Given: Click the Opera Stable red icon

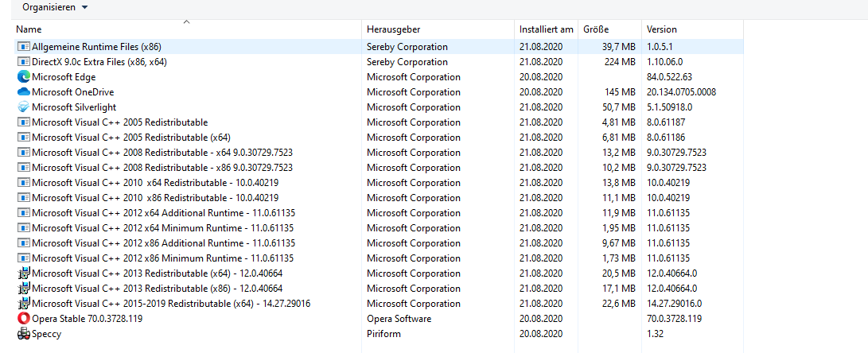Looking at the screenshot, I should [x=23, y=319].
